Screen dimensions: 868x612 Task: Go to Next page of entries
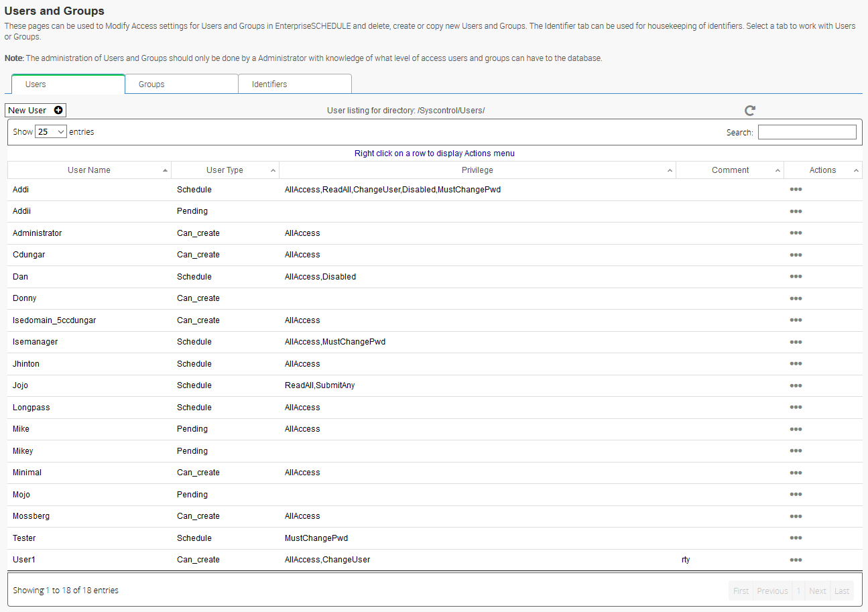click(817, 591)
